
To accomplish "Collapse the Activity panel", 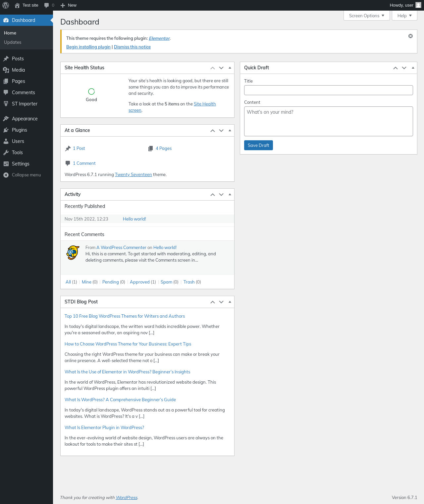I will [x=230, y=194].
